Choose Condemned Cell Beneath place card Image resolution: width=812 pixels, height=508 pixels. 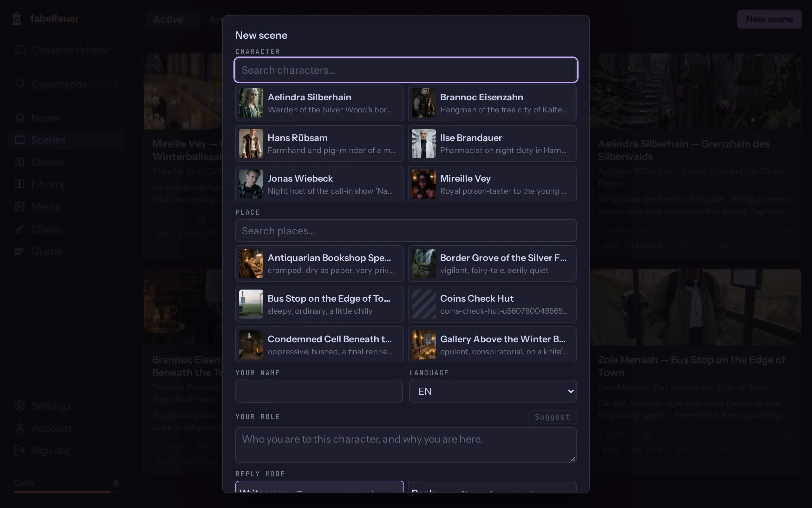click(319, 344)
